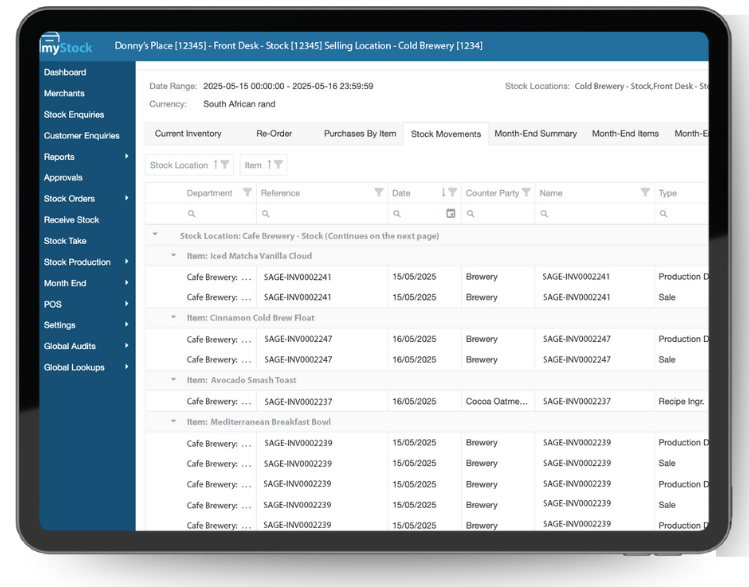Open the calendar picker in Date filter

450,214
